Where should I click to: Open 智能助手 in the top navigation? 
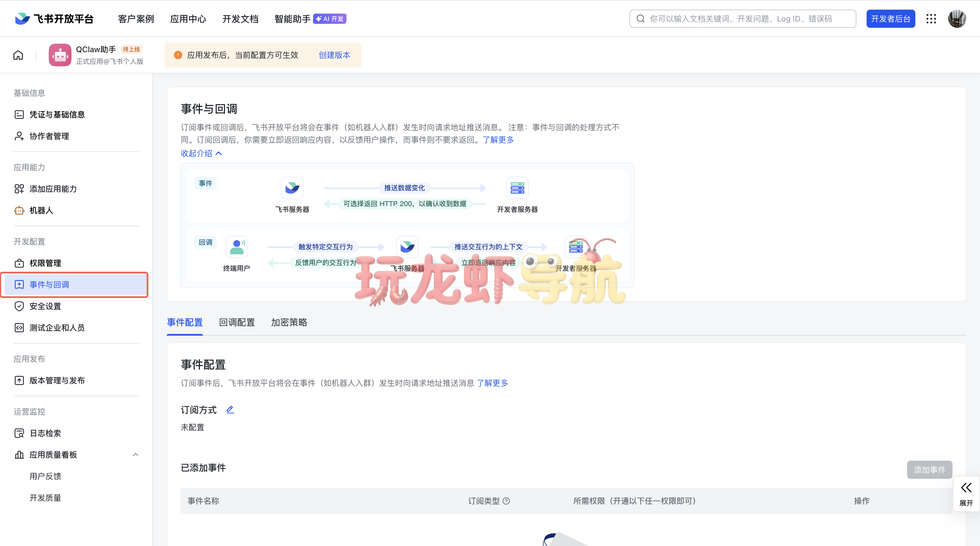tap(292, 19)
